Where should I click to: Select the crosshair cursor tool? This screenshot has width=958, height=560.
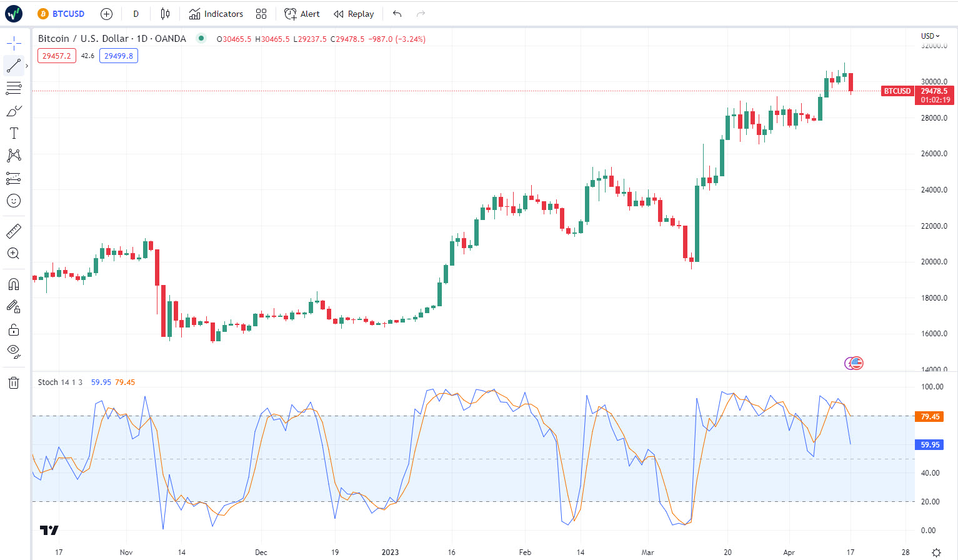pos(14,43)
